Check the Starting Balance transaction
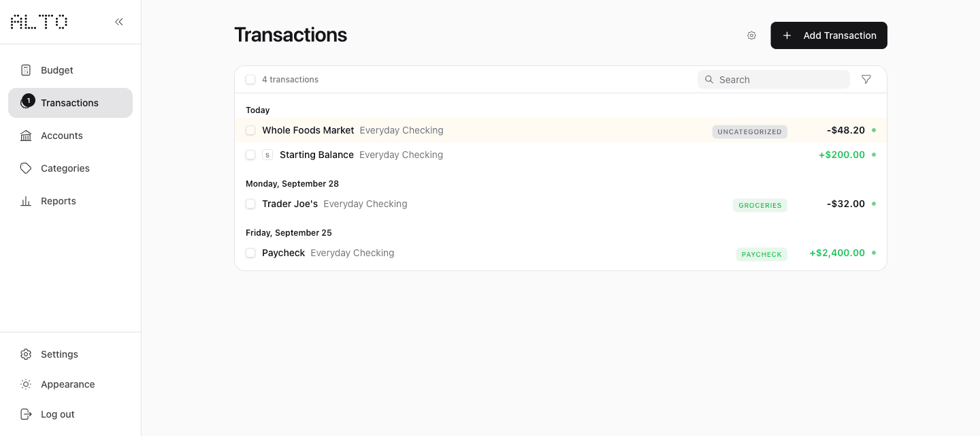Image resolution: width=980 pixels, height=436 pixels. coord(250,155)
